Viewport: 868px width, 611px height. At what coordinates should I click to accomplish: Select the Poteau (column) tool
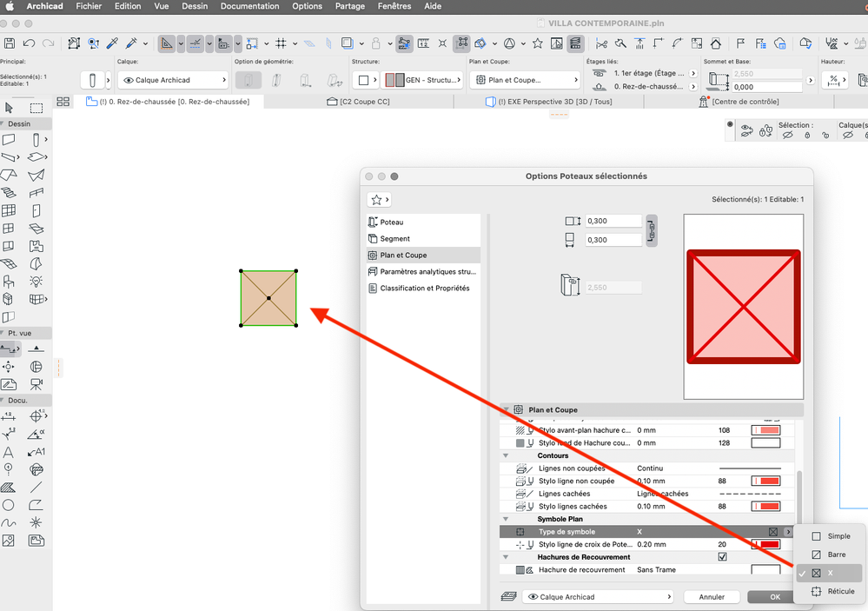[35, 138]
